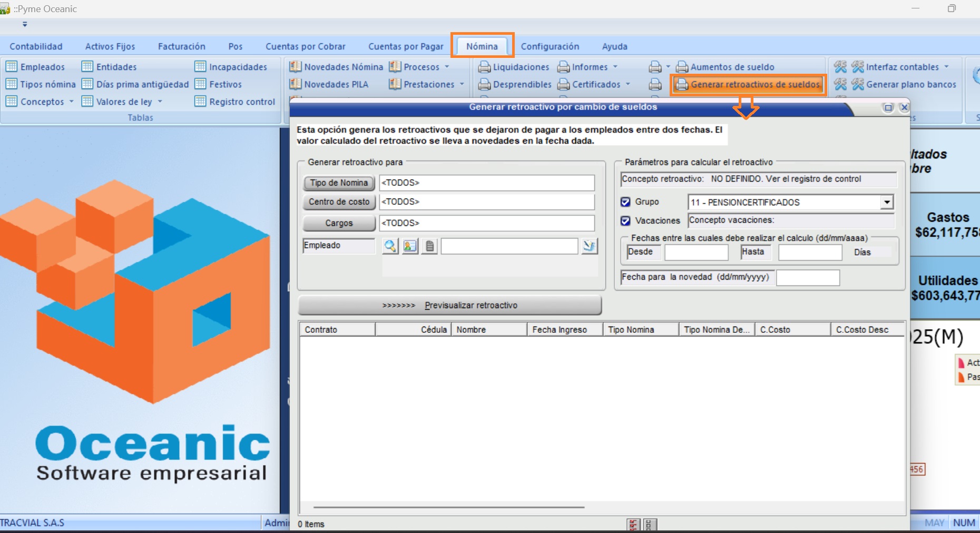Toggle the Vacaciones checkbox
This screenshot has width=980, height=533.
coord(625,221)
